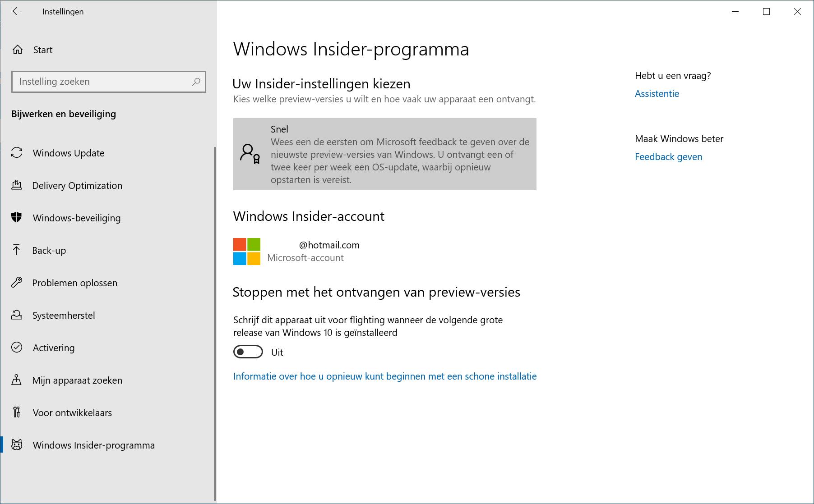
Task: Click the Systeemherstel icon
Action: click(x=17, y=315)
